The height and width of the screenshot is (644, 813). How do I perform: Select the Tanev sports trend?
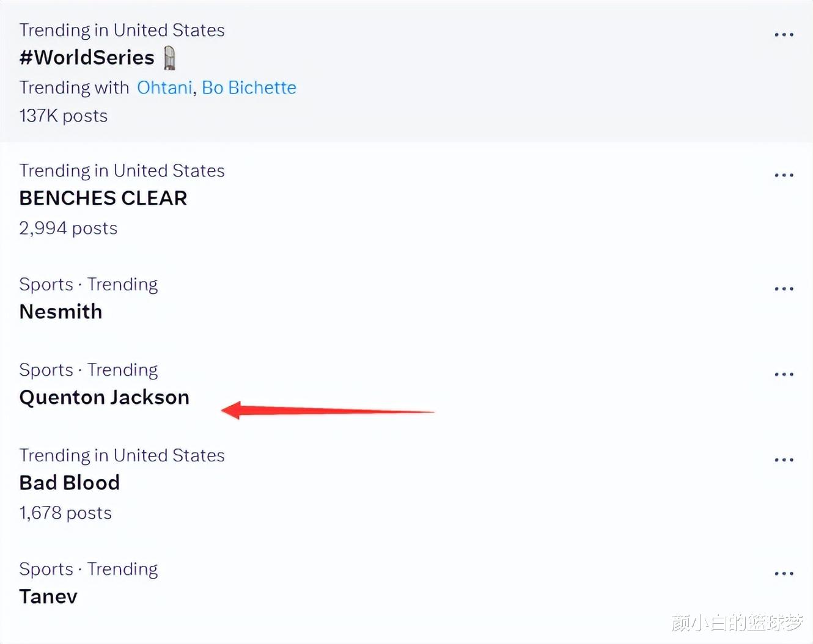[x=48, y=596]
